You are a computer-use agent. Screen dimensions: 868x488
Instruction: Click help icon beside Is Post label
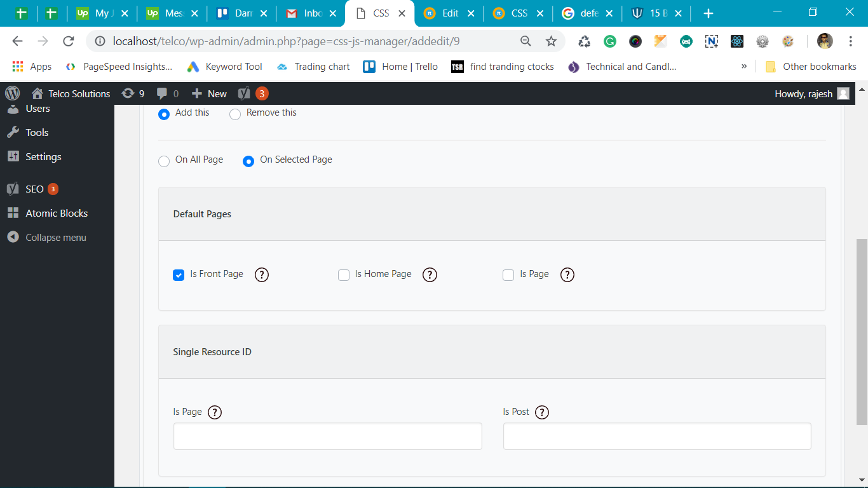[x=541, y=412]
